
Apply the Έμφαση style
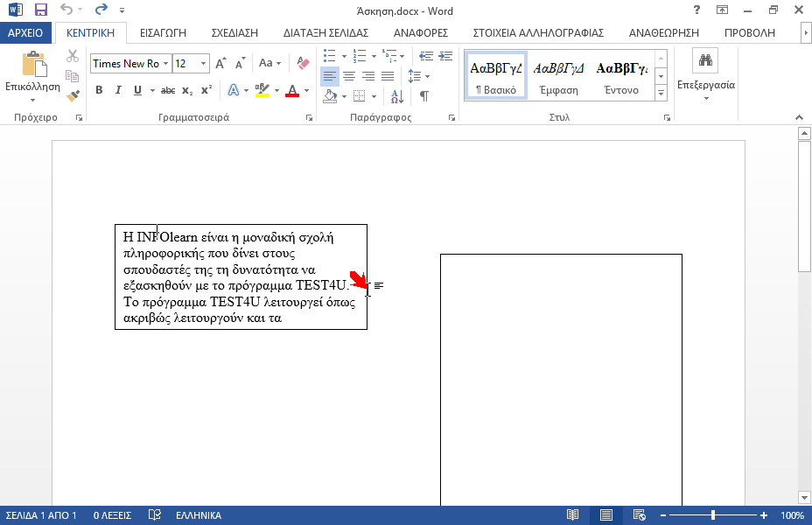click(x=559, y=75)
